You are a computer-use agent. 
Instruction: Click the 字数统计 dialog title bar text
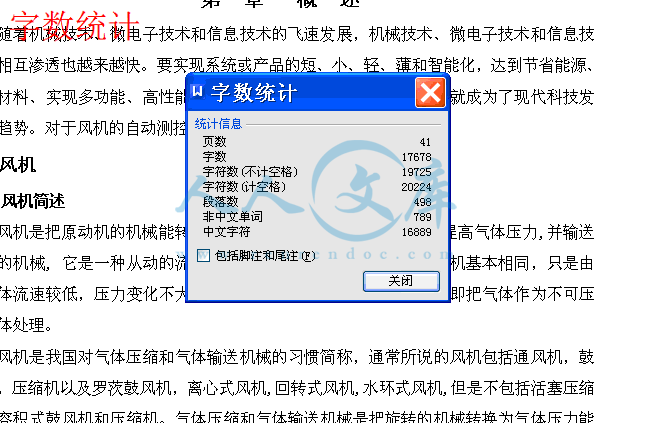[x=254, y=92]
